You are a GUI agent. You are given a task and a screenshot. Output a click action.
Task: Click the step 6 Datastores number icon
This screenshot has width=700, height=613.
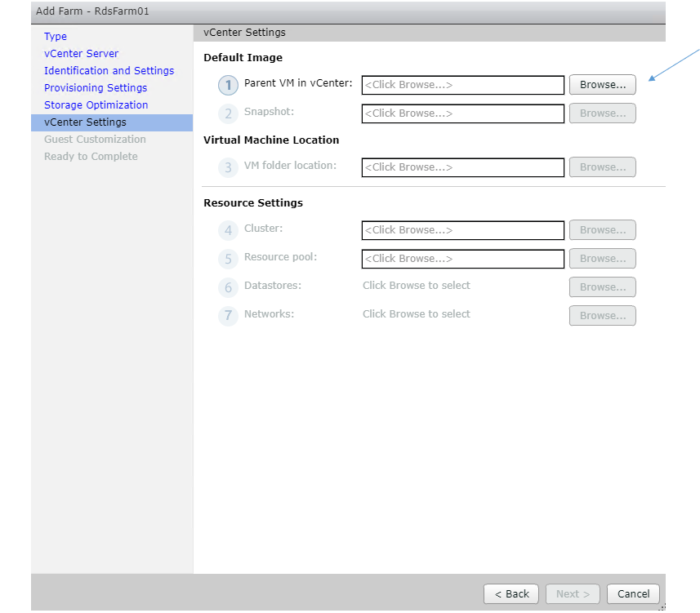[x=228, y=287]
